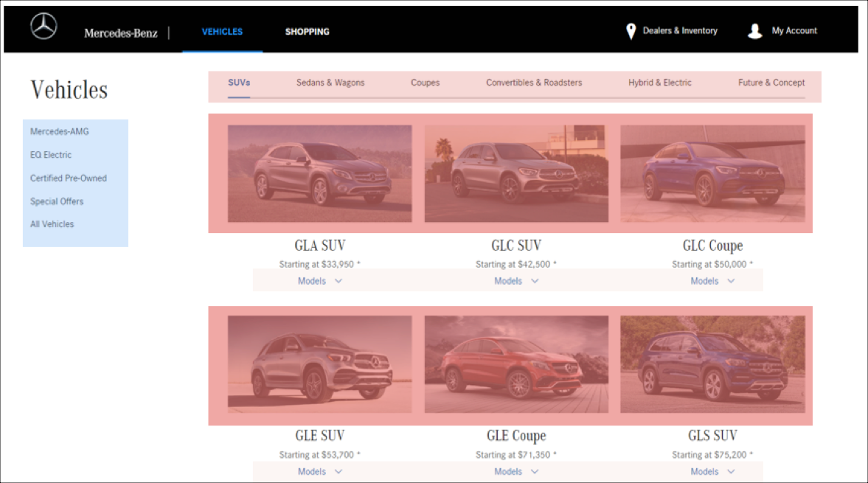Open the VEHICLES navigation menu
This screenshot has width=868, height=483.
coord(222,32)
